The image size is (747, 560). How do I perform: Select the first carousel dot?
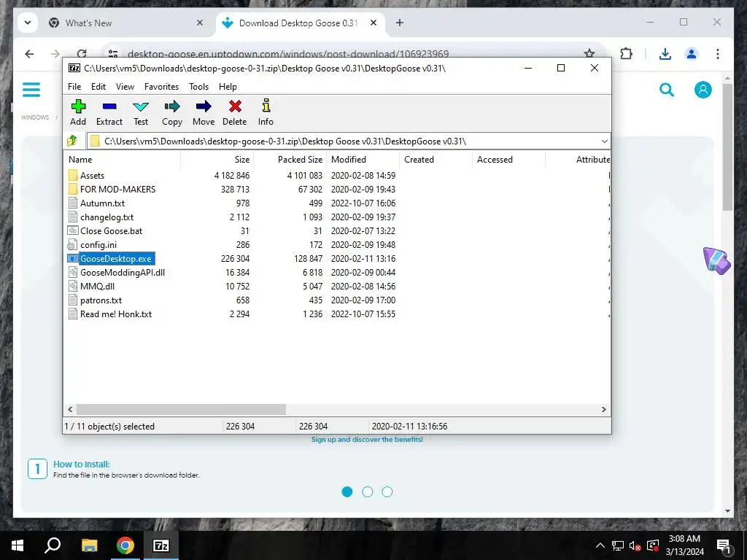click(347, 492)
